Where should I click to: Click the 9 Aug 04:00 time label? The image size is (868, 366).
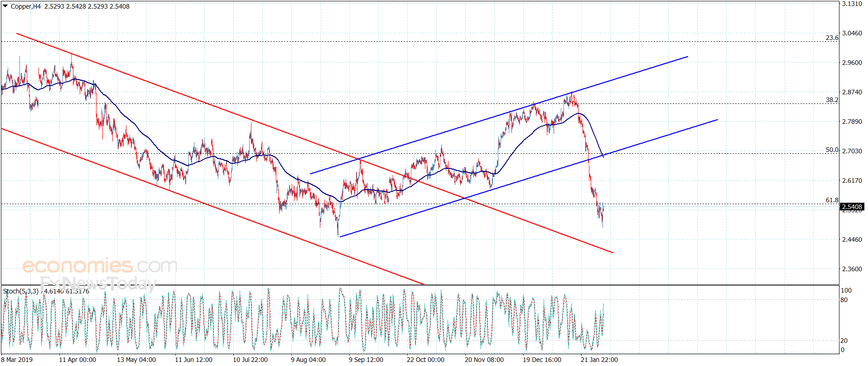308,360
